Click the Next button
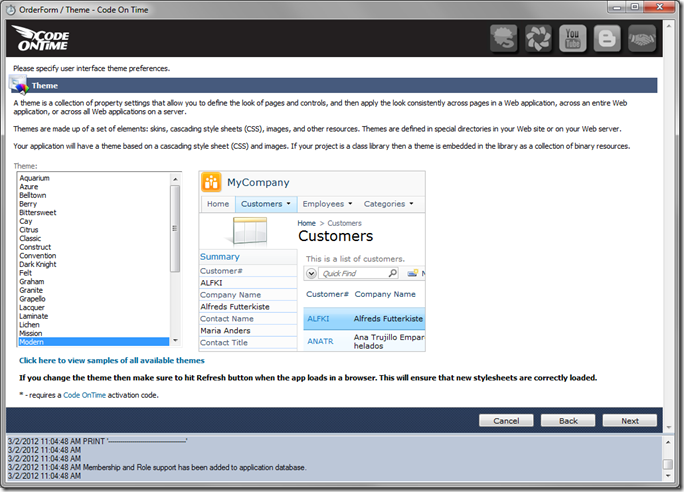 [630, 420]
